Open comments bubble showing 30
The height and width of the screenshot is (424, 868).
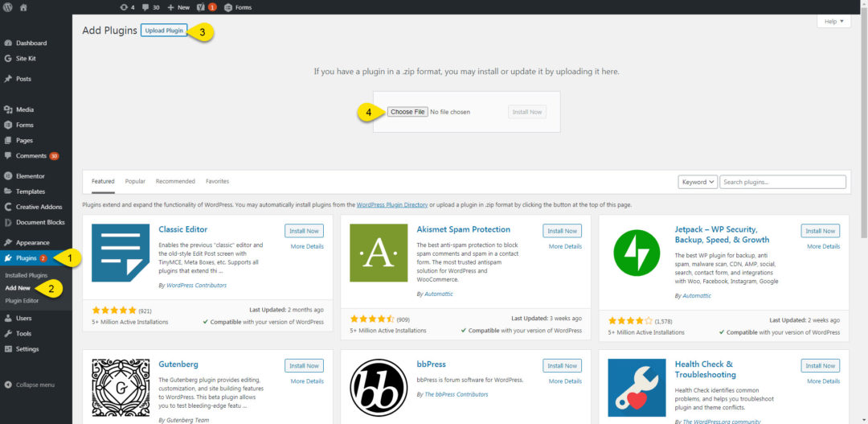(150, 7)
